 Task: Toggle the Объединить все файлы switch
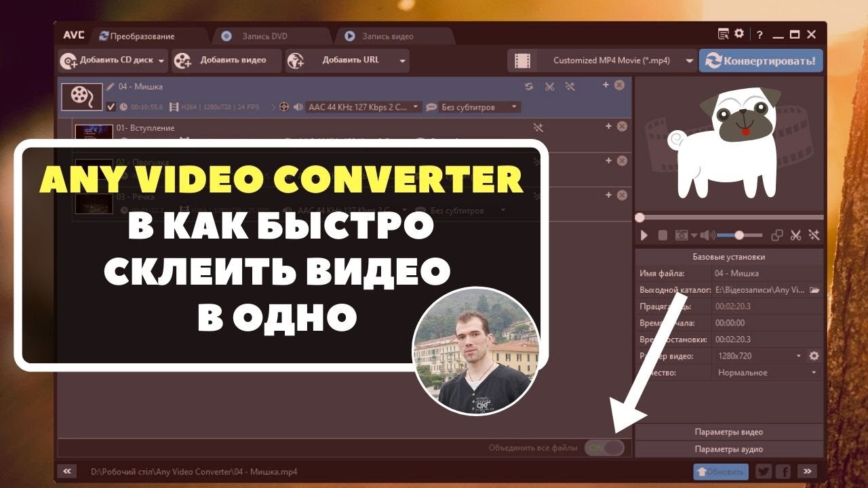point(604,448)
